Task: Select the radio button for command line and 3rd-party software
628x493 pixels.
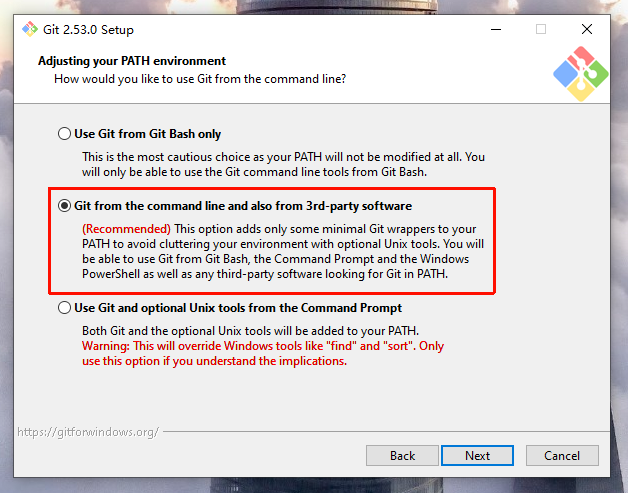Action: pos(65,206)
